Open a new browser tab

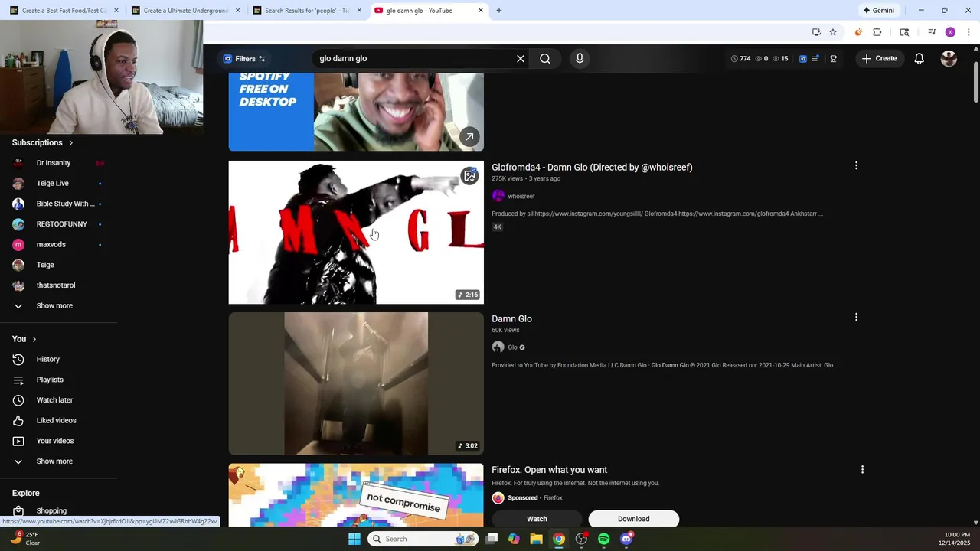coord(499,11)
